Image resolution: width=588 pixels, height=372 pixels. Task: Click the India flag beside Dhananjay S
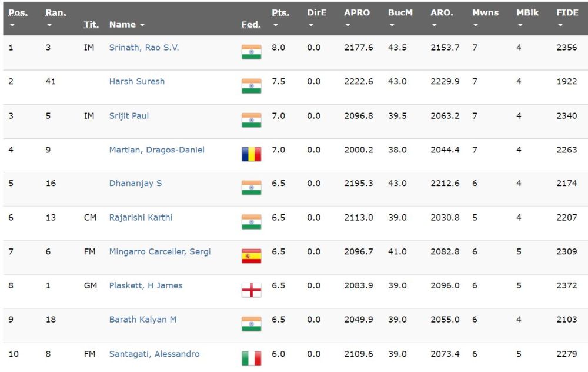251,188
